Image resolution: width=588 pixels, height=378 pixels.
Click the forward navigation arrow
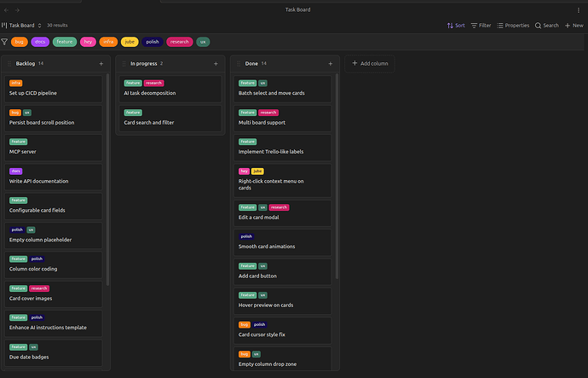[18, 9]
